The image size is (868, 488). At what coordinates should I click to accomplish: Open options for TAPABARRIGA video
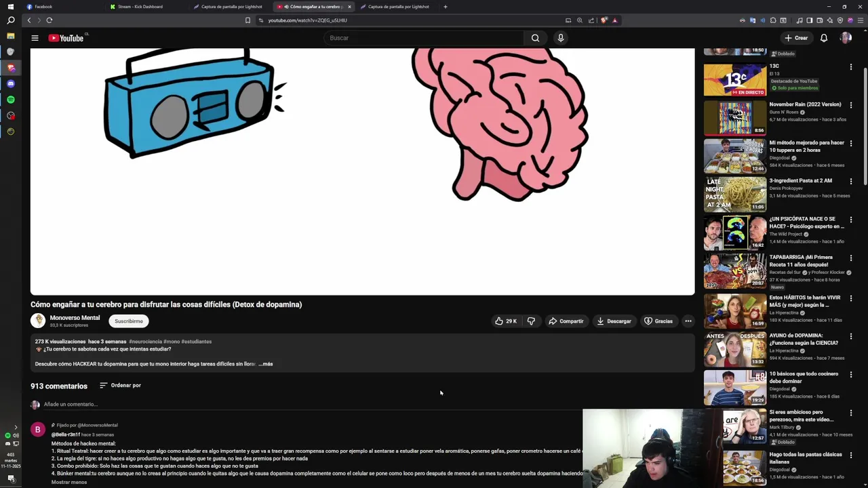[x=851, y=258]
